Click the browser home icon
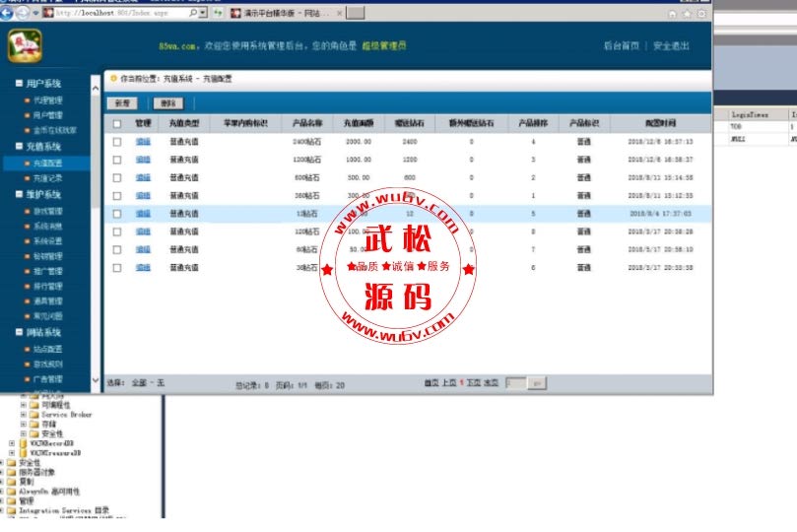The width and height of the screenshot is (797, 532). click(672, 14)
